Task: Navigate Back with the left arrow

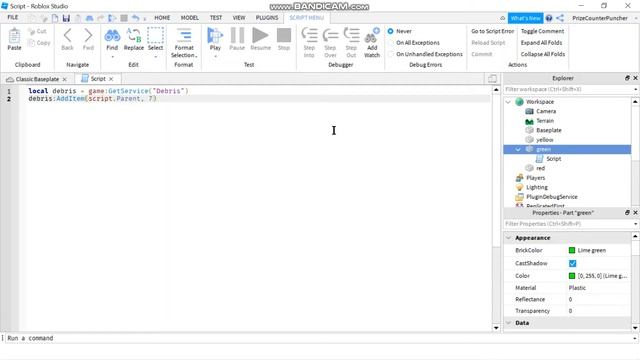Action: click(67, 36)
